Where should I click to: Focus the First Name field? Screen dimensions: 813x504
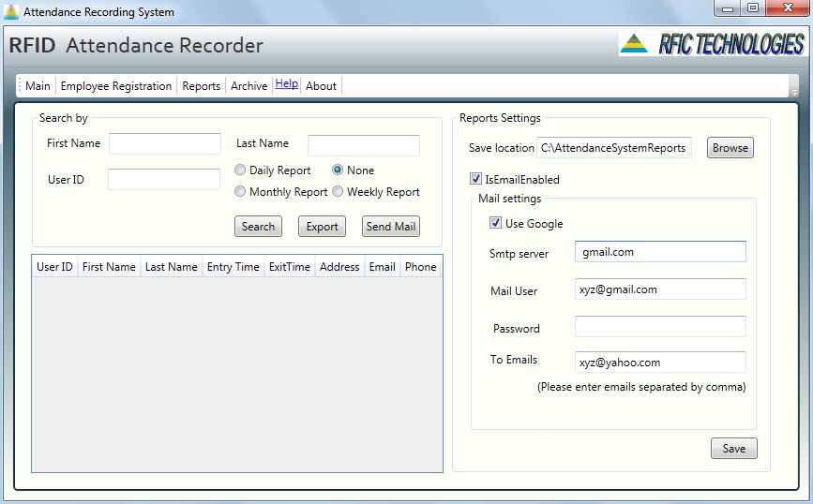pyautogui.click(x=165, y=143)
